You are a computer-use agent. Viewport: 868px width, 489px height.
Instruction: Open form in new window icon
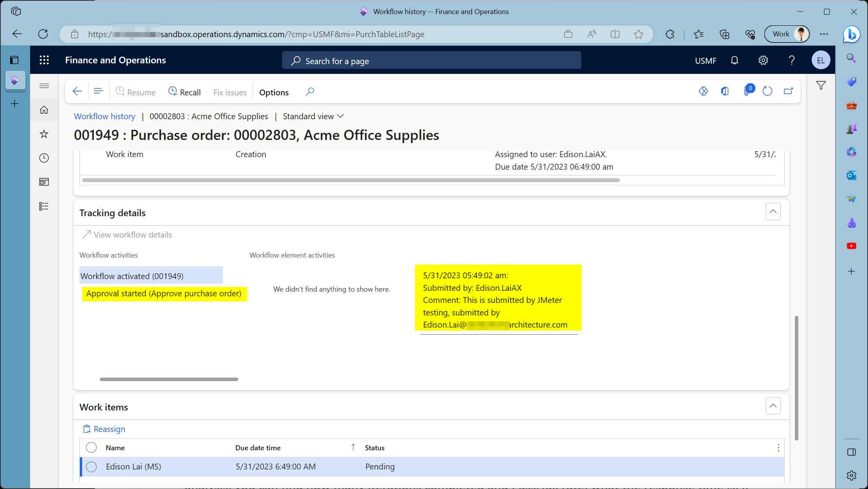789,91
